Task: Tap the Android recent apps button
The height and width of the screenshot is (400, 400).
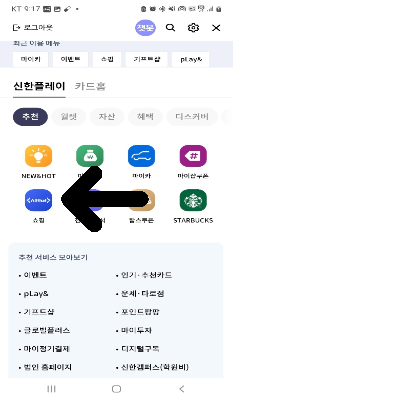Action: click(x=51, y=389)
